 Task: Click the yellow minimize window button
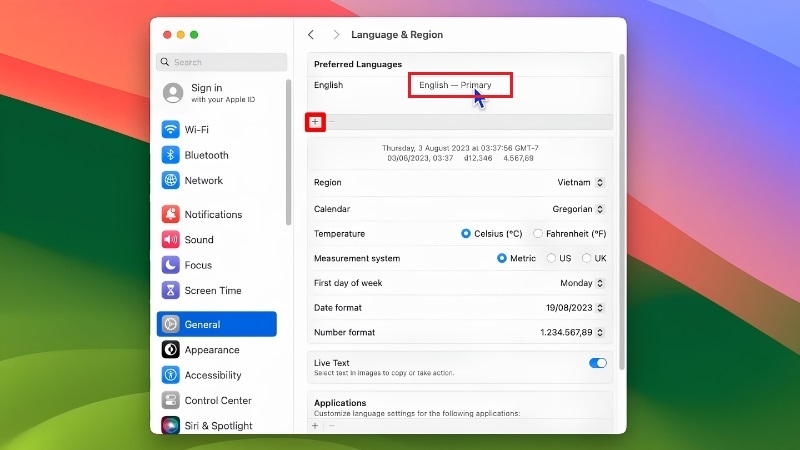pos(181,35)
